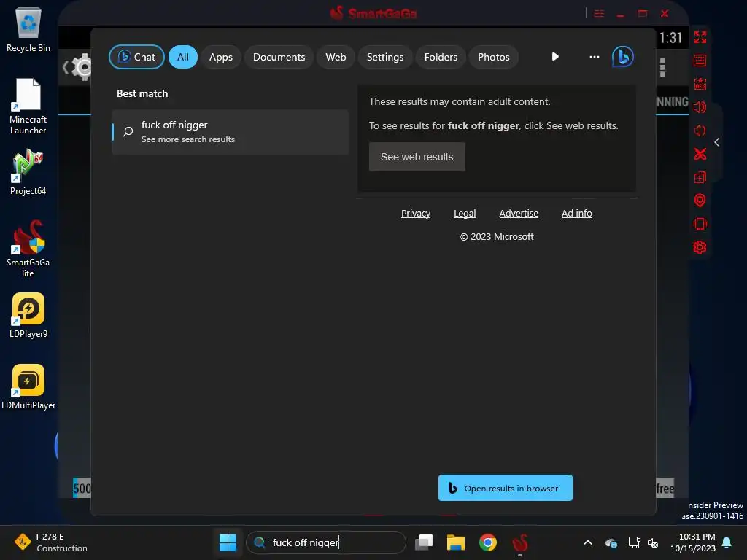Open the Best match search suggestion
Image resolution: width=747 pixels, height=560 pixels.
tap(230, 132)
